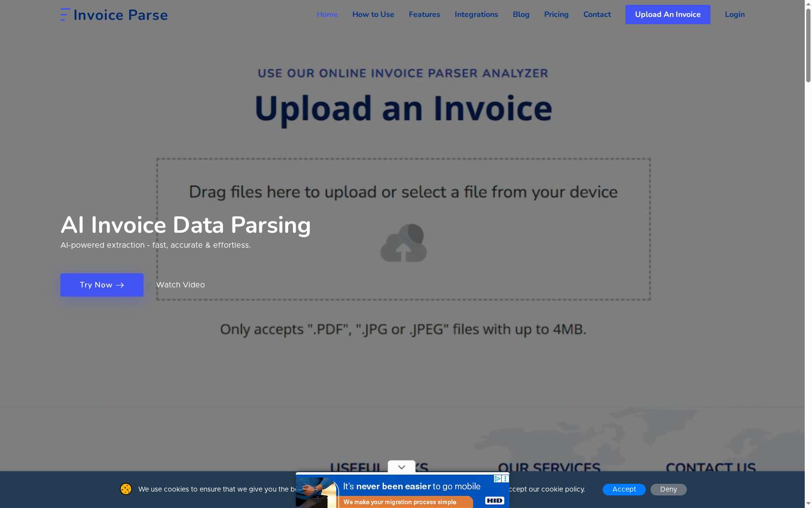The image size is (812, 508).
Task: Click the Login link
Action: (x=734, y=15)
